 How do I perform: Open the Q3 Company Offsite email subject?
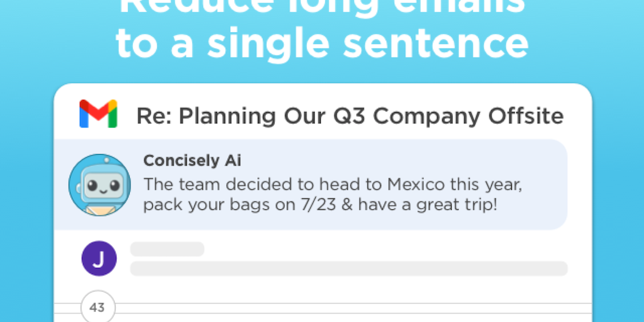(x=350, y=116)
